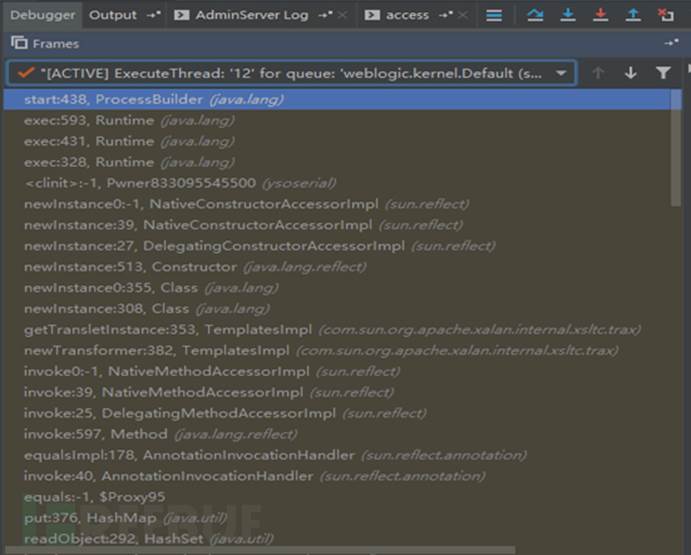Screen dimensions: 691x555
Task: Select frame invoke0:-1, NativeMethodAccessorImpl
Action: [337, 372]
